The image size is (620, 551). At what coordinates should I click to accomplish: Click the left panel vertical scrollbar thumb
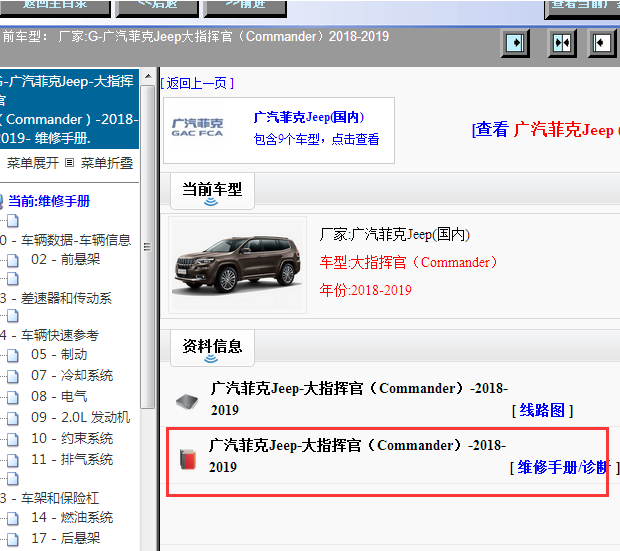148,247
